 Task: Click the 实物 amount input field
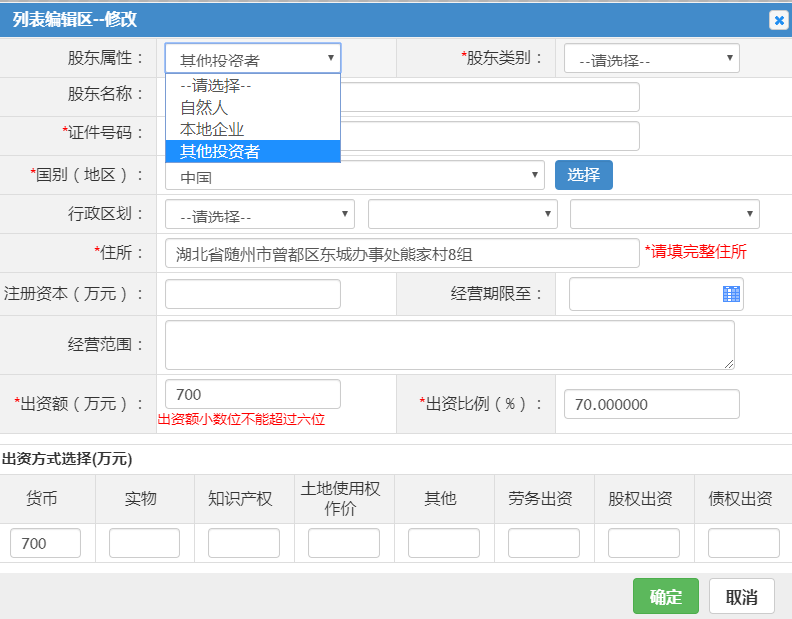[144, 543]
